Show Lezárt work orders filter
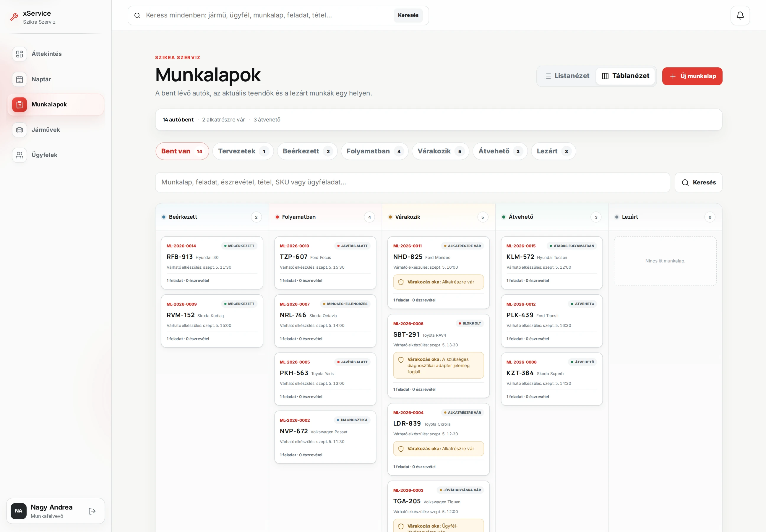Image resolution: width=766 pixels, height=532 pixels. coord(553,151)
